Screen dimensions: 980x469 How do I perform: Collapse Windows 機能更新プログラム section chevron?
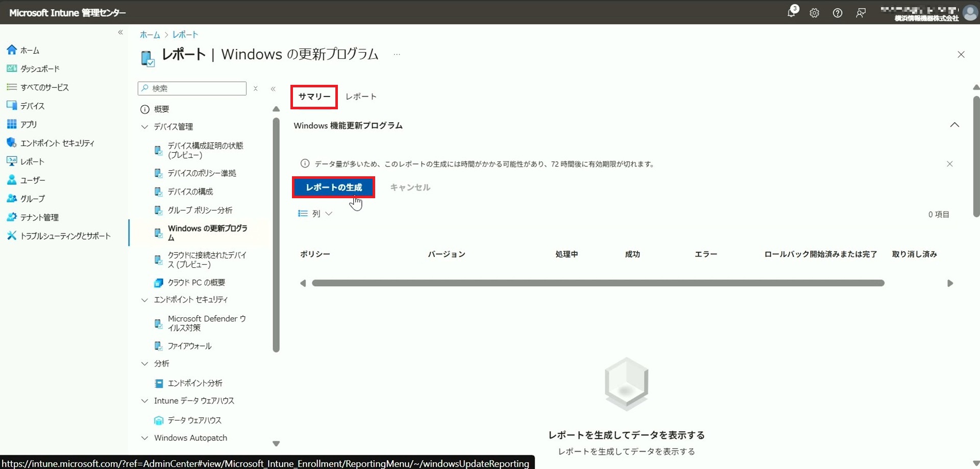[954, 125]
